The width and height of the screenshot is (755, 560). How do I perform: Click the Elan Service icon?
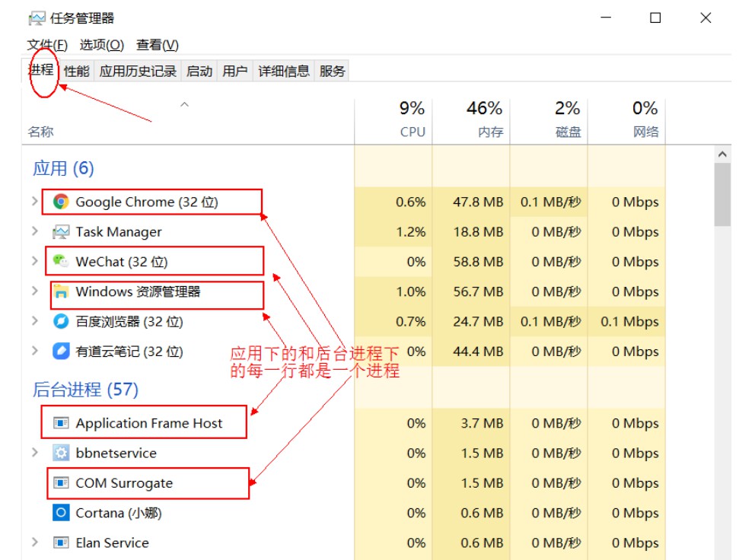61,542
